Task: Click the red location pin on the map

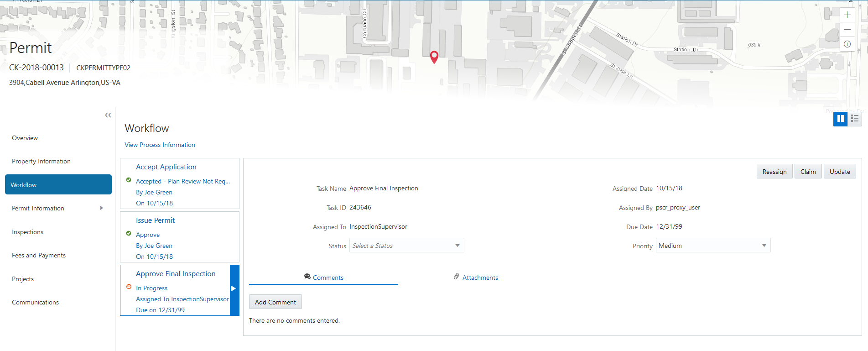Action: 434,57
